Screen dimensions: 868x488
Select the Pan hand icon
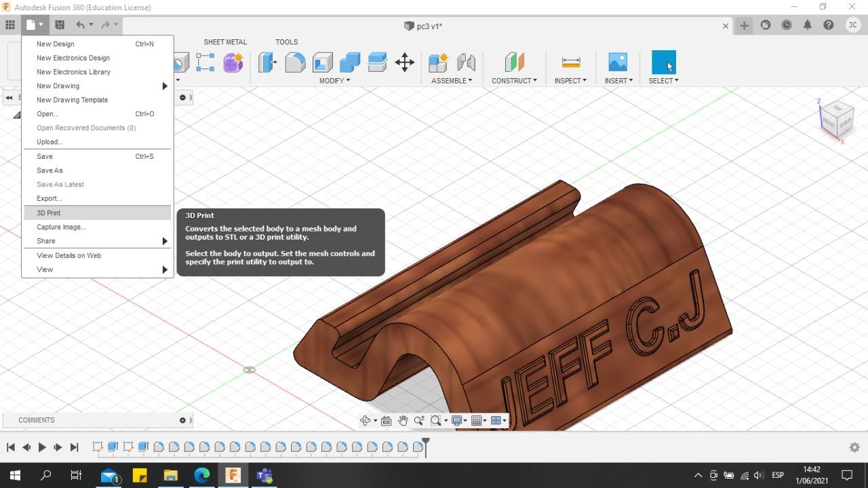[403, 421]
